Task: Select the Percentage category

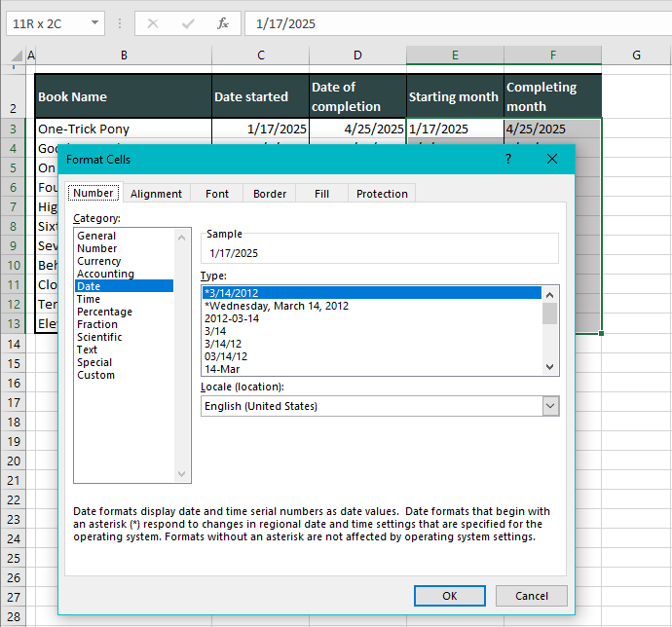Action: tap(125, 312)
